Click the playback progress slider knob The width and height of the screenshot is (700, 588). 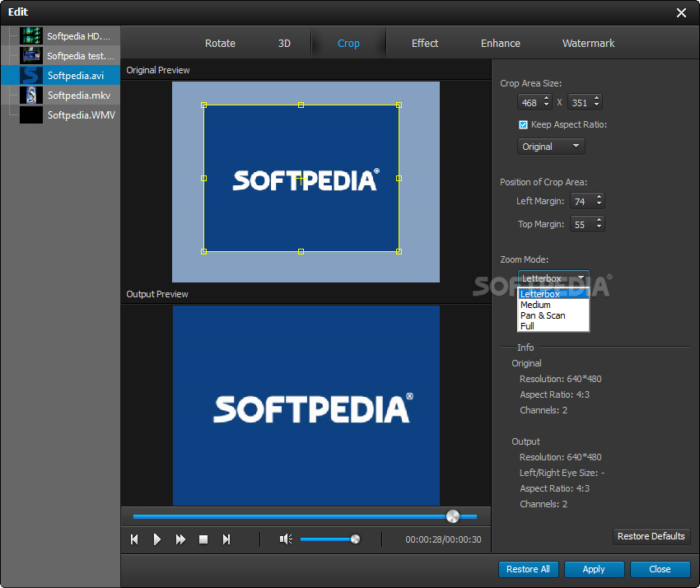coord(453,516)
